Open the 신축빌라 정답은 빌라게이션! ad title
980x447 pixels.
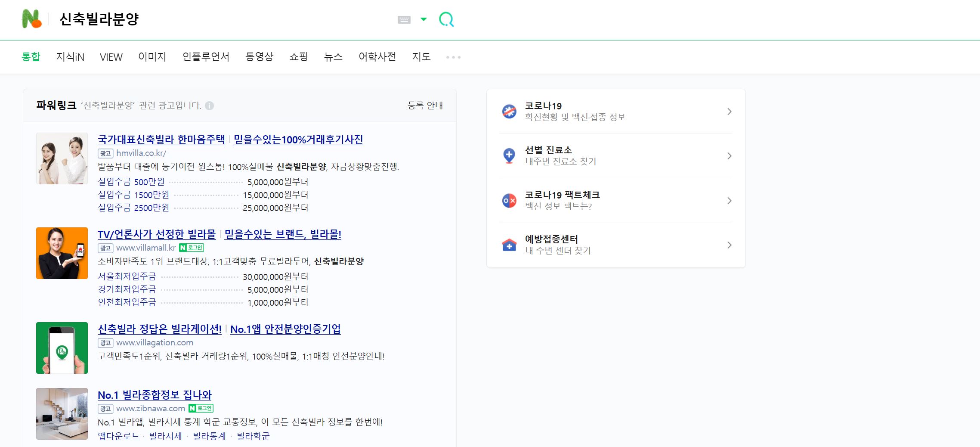click(x=160, y=329)
